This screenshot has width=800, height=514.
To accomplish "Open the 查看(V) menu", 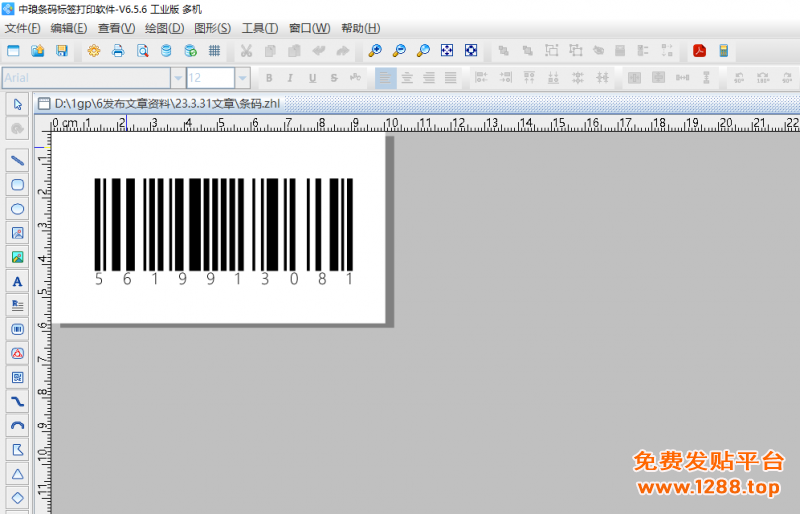I will point(116,28).
